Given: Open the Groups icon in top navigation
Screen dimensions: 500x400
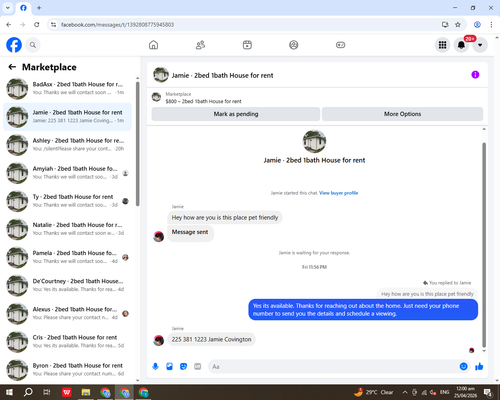Looking at the screenshot, I should click(294, 45).
